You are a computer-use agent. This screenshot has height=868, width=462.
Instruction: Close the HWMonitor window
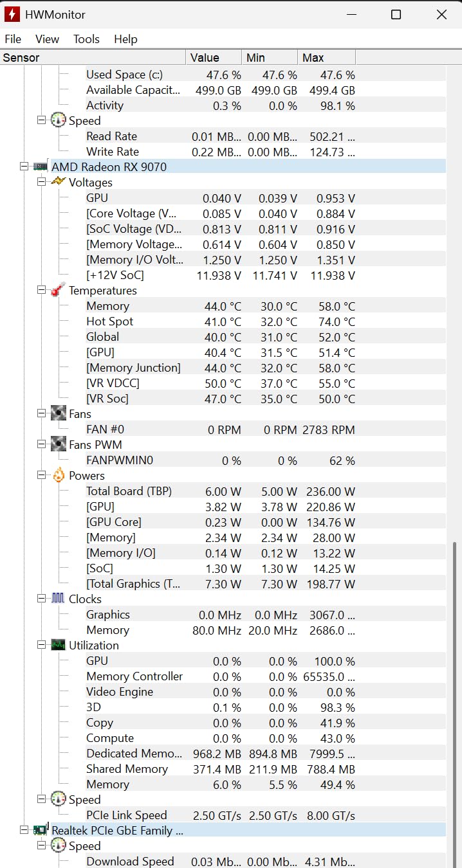click(x=441, y=14)
